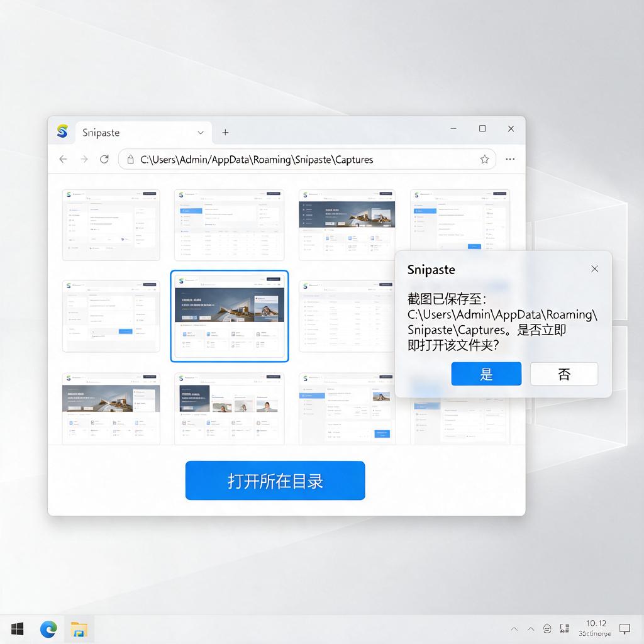Open first thumbnail in the middle row

pyautogui.click(x=111, y=316)
